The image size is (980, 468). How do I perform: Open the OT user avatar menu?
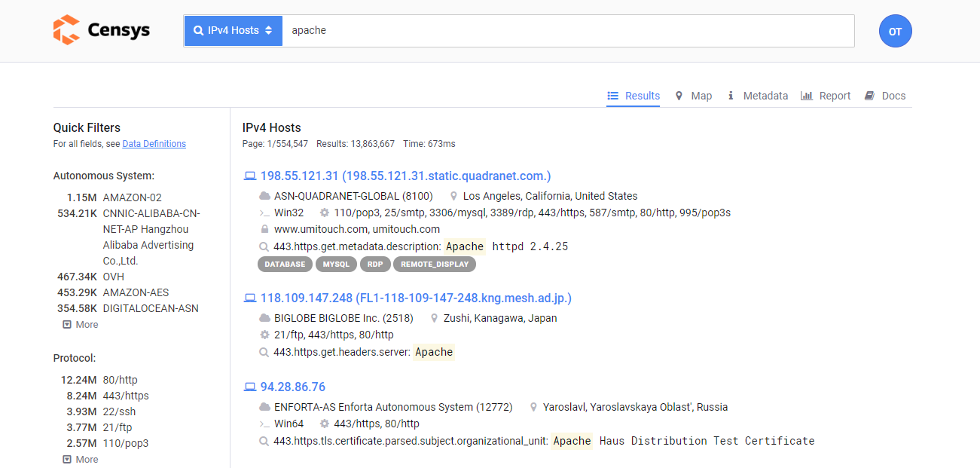895,32
